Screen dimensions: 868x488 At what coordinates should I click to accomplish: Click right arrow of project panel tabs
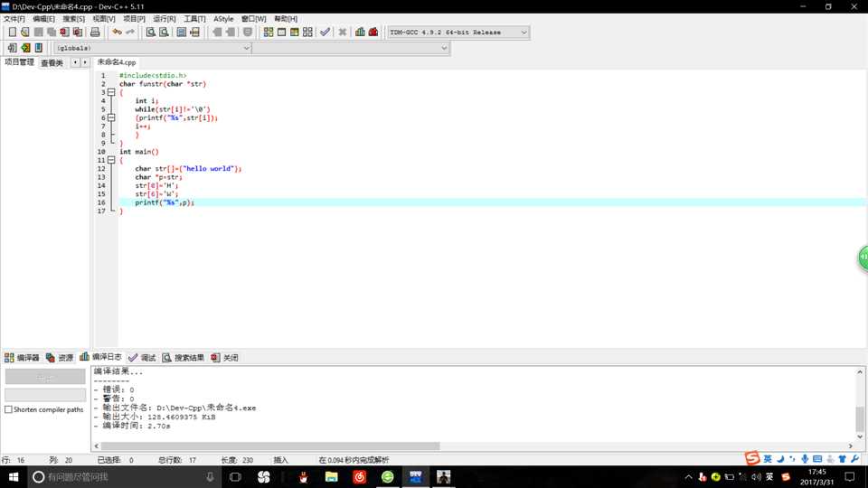coord(85,62)
